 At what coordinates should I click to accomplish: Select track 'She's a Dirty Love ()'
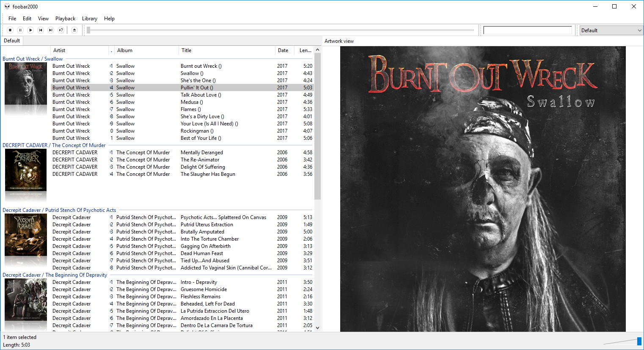pyautogui.click(x=182, y=117)
